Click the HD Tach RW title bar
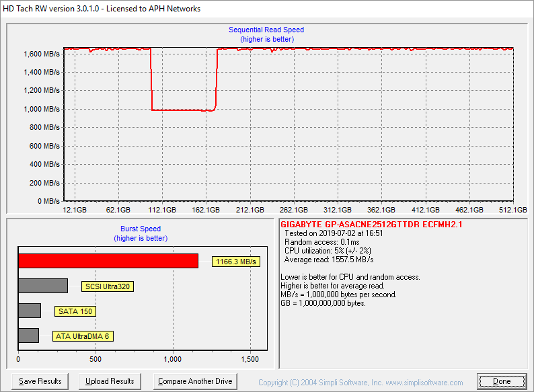534x392 pixels. [x=101, y=9]
